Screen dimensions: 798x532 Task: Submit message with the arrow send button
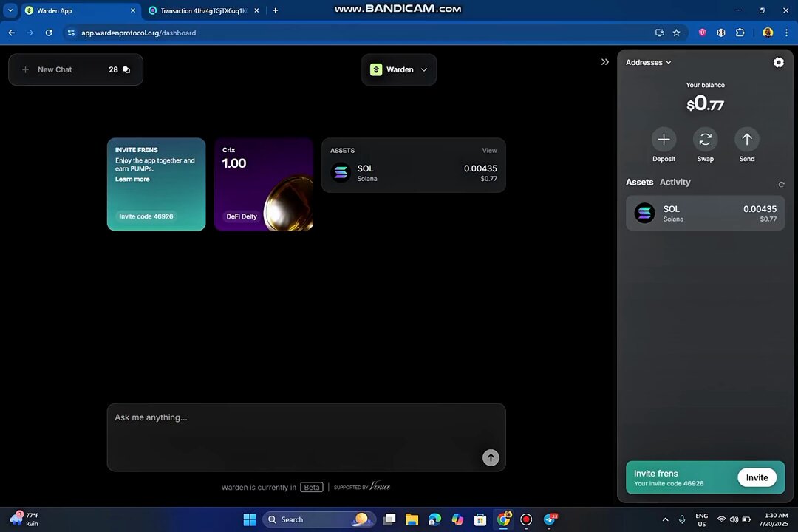[x=491, y=457]
